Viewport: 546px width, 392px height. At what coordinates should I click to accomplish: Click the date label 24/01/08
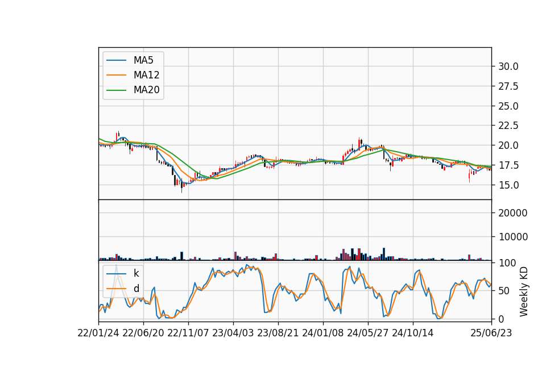pos(323,333)
